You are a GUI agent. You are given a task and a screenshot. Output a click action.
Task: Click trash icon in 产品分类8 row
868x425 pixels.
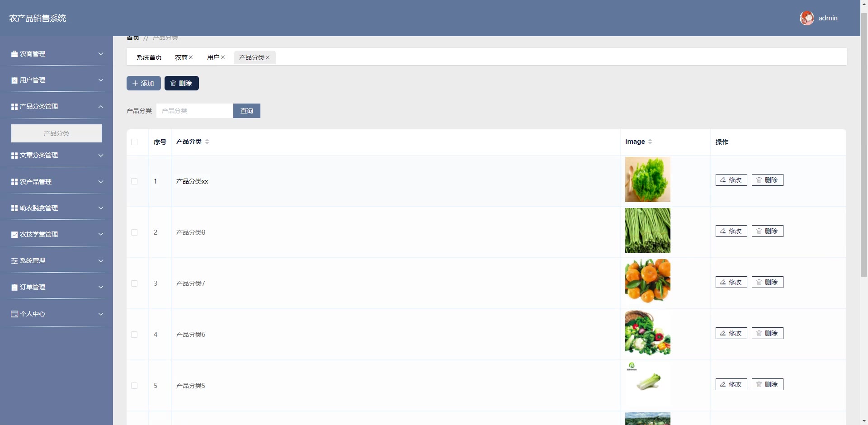click(x=759, y=231)
